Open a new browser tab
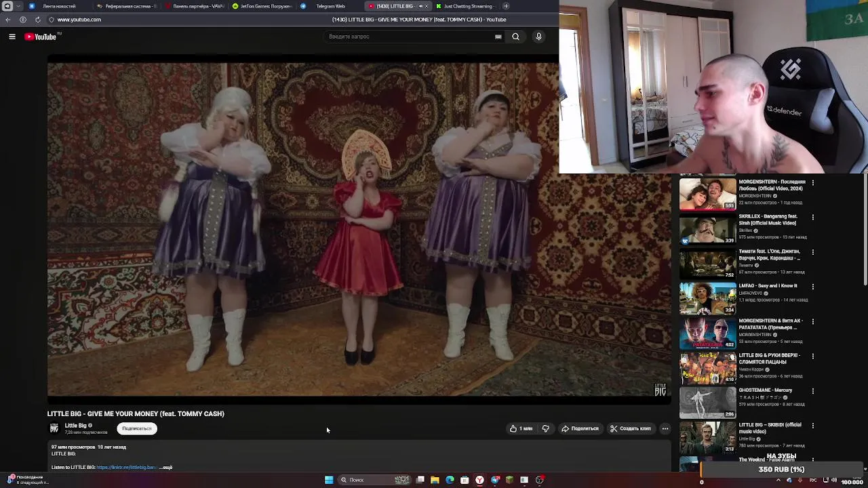Screen dimensions: 868x488 pyautogui.click(x=506, y=6)
